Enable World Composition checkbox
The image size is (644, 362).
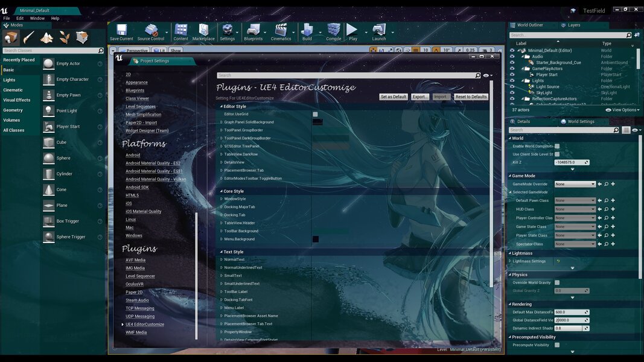coord(557,146)
